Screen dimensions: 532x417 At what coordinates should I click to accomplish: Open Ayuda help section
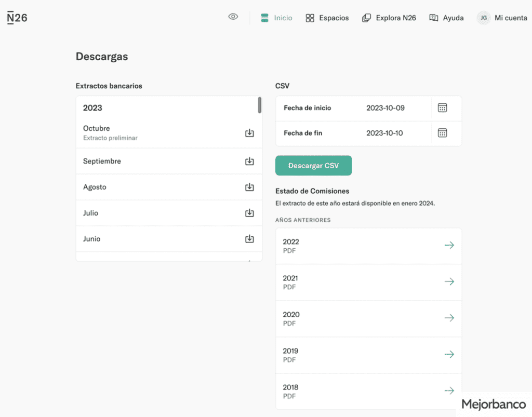coord(446,18)
